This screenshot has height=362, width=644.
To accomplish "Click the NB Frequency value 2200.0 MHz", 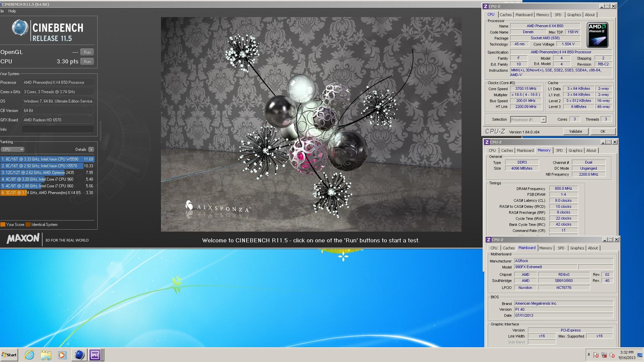I will (x=589, y=174).
